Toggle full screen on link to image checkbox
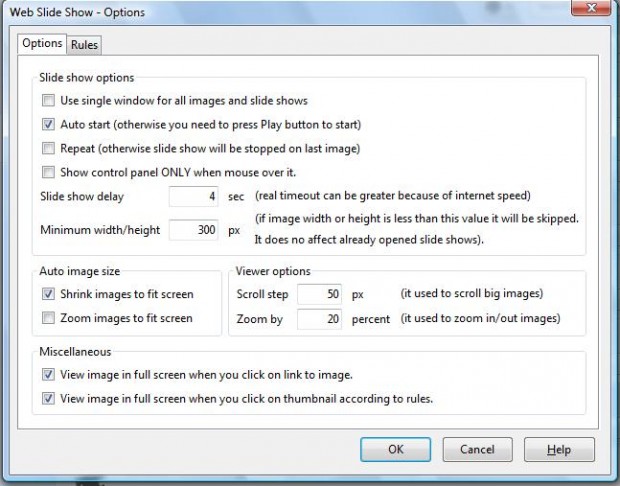Image resolution: width=620 pixels, height=486 pixels. click(x=48, y=374)
